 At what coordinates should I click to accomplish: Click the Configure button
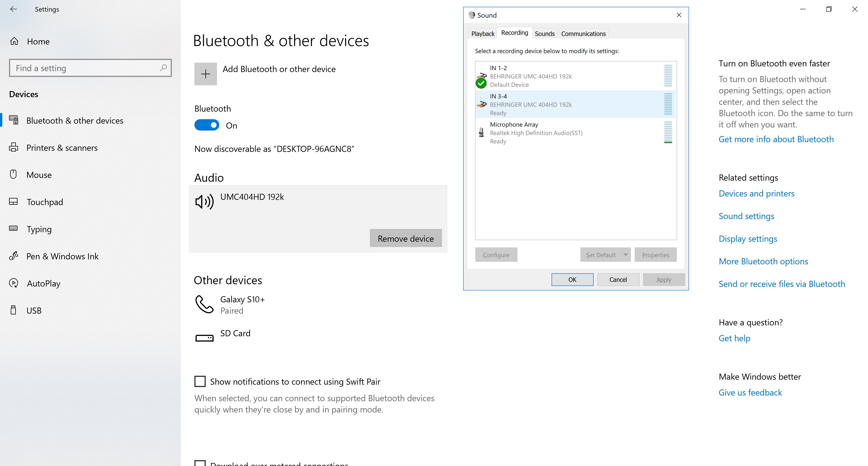496,254
